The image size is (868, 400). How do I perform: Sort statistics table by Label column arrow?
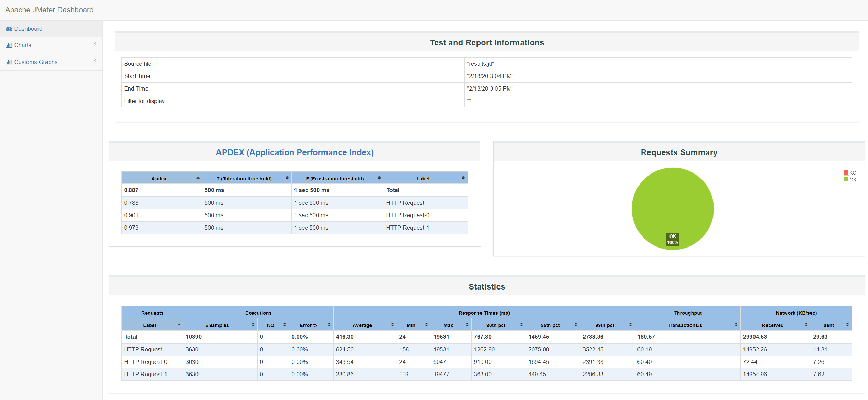pyautogui.click(x=179, y=325)
